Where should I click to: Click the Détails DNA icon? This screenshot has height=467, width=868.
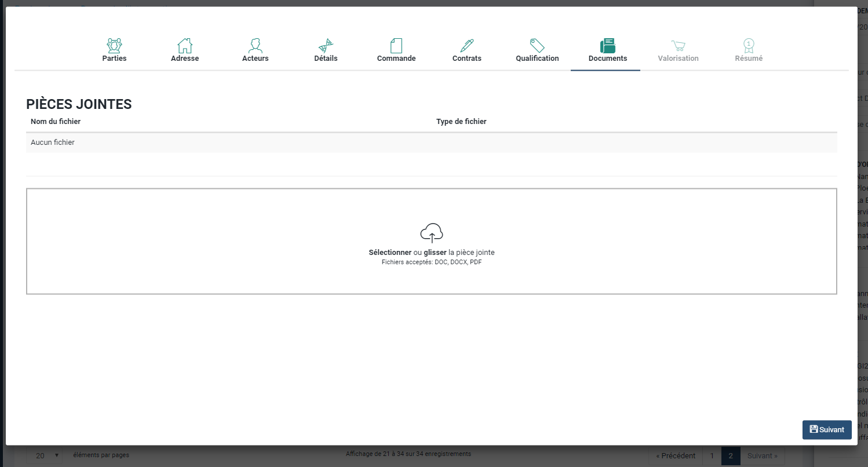coord(326,45)
